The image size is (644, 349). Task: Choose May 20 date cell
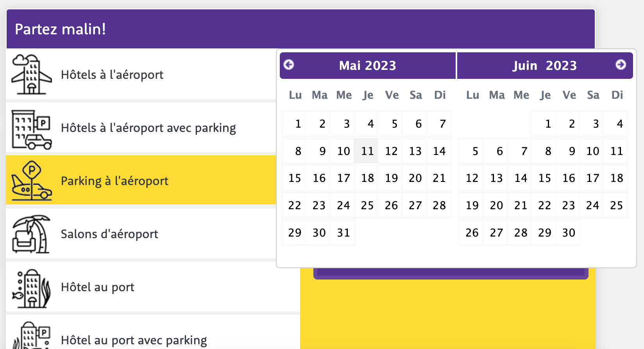click(415, 178)
